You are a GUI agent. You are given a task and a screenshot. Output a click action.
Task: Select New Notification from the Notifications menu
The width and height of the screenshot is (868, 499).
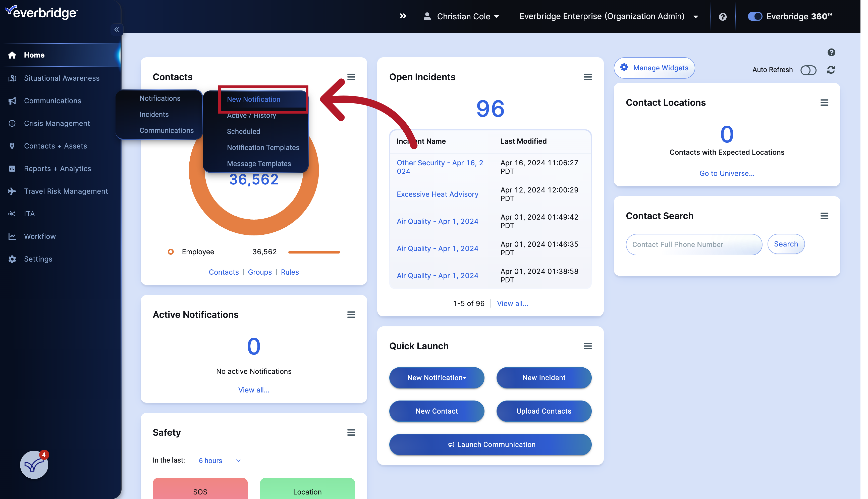point(253,99)
